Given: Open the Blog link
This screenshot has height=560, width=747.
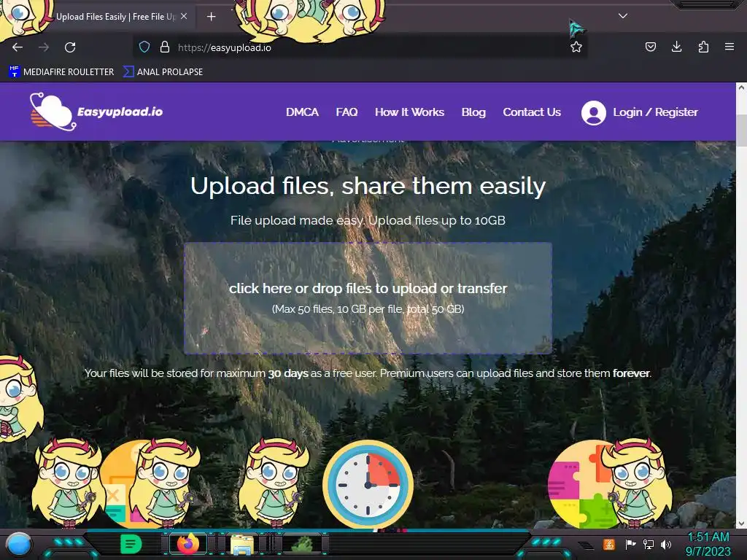Looking at the screenshot, I should pyautogui.click(x=473, y=112).
